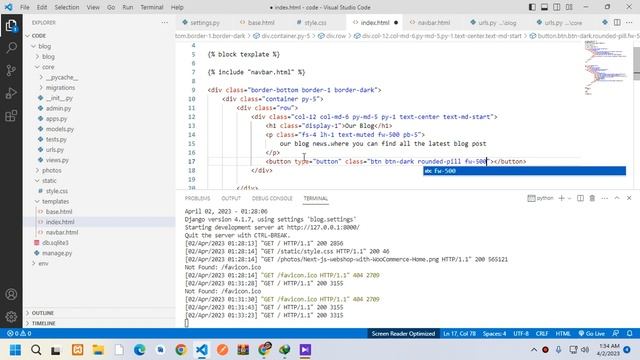Toggle panel layout icon in title bar
This screenshot has width=640, height=360.
coord(544,7)
